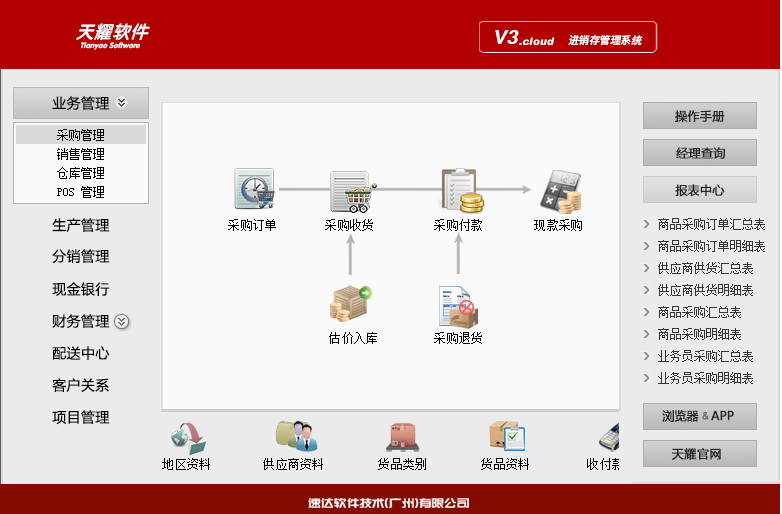Open the 货品资料 checklist box icon
The height and width of the screenshot is (514, 782).
[507, 436]
